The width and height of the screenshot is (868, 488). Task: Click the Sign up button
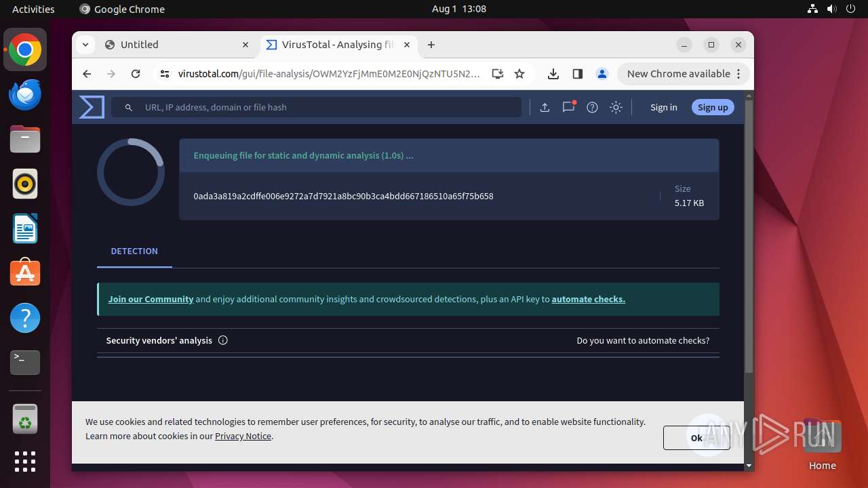(713, 107)
